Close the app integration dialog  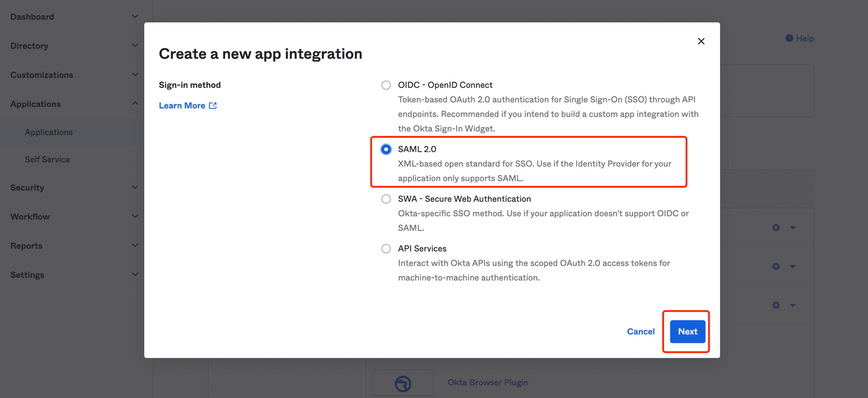701,41
